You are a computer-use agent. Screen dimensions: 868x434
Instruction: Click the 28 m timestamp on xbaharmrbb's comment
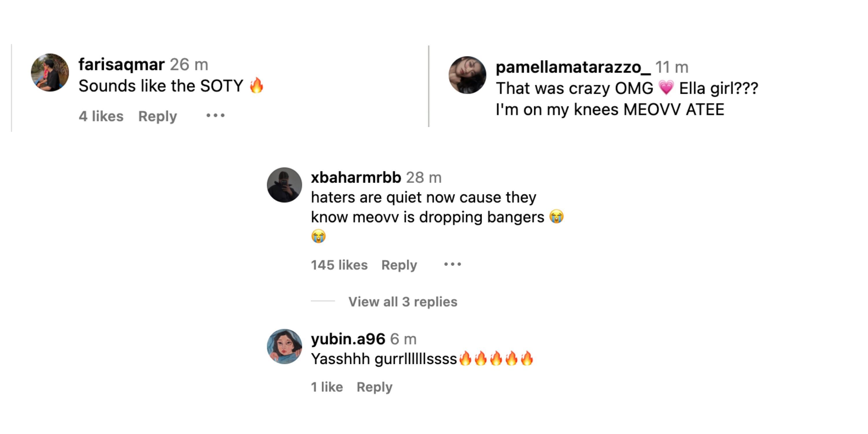tap(424, 177)
